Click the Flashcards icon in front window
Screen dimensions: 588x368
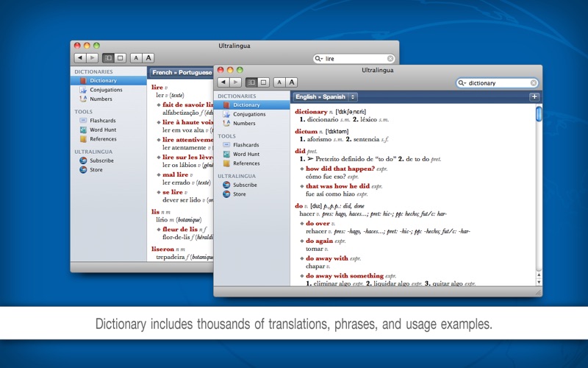(226, 144)
